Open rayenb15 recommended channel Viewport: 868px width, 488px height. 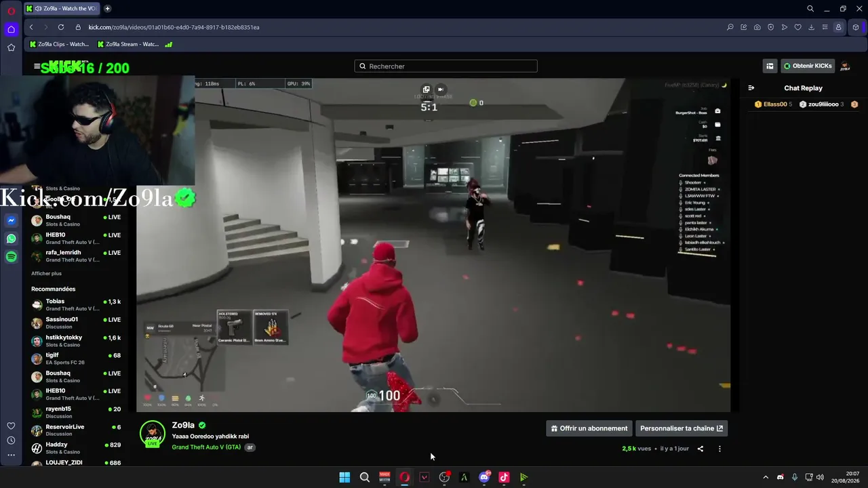(x=76, y=412)
